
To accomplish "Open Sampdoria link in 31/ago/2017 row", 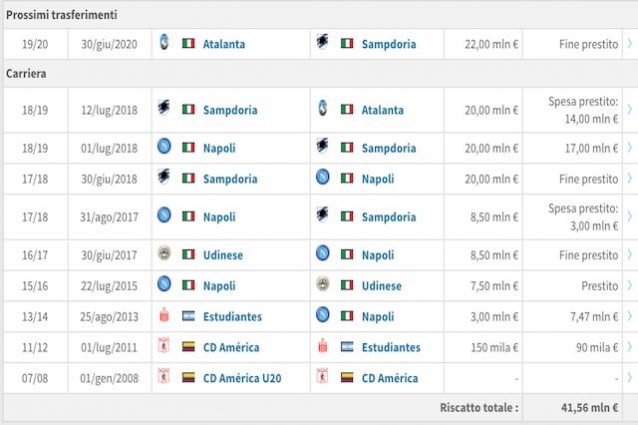I will tap(389, 217).
